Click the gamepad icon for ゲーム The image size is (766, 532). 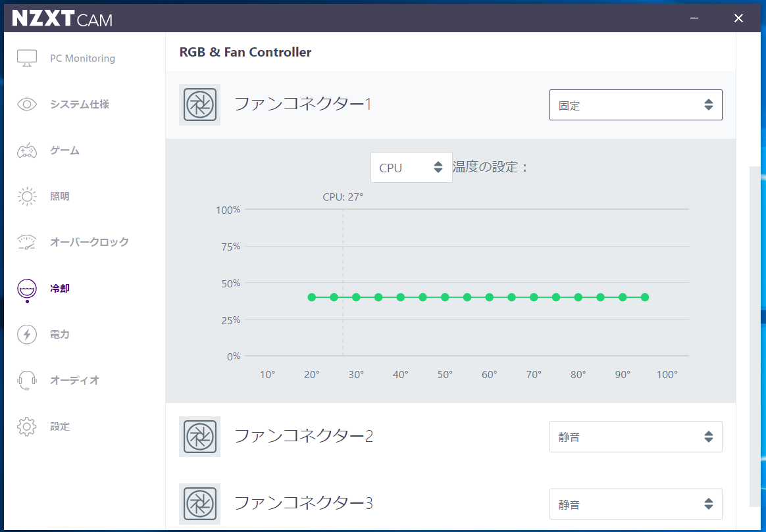point(27,151)
